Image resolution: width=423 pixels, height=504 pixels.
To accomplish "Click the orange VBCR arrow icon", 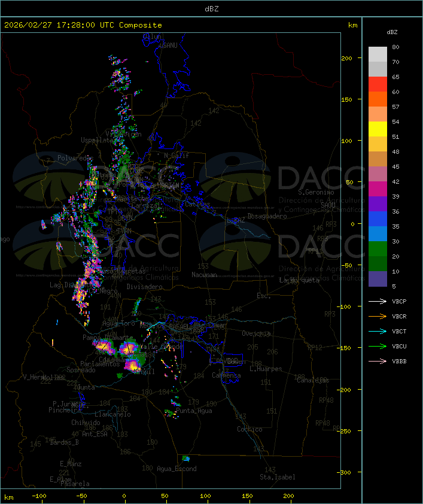I will (x=378, y=316).
